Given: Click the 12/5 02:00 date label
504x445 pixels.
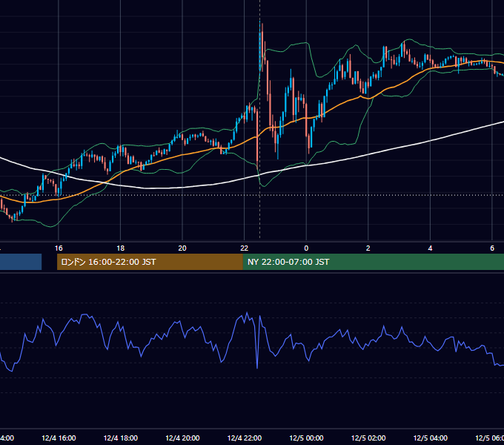Looking at the screenshot, I should (x=368, y=438).
